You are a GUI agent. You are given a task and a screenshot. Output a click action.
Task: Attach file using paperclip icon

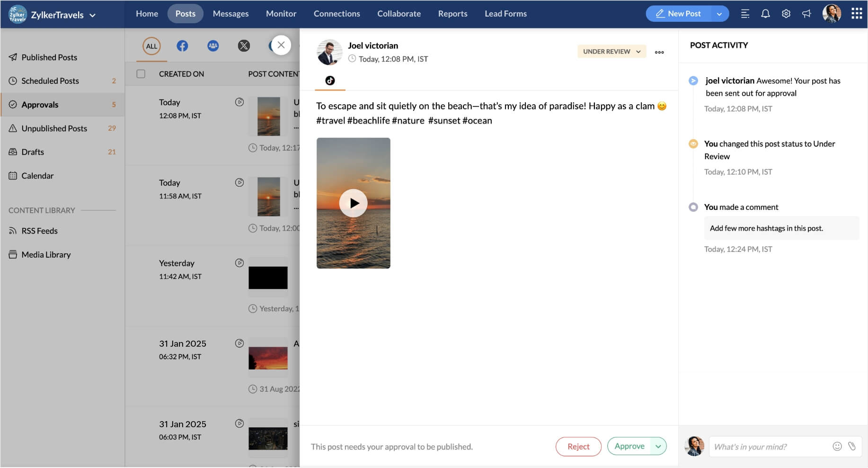tap(852, 446)
